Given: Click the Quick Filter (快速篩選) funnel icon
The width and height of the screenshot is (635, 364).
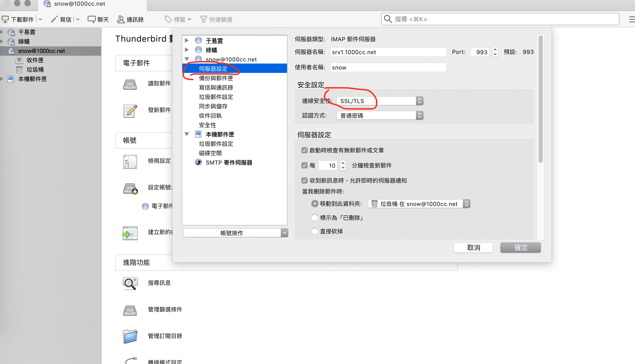Looking at the screenshot, I should (x=203, y=19).
